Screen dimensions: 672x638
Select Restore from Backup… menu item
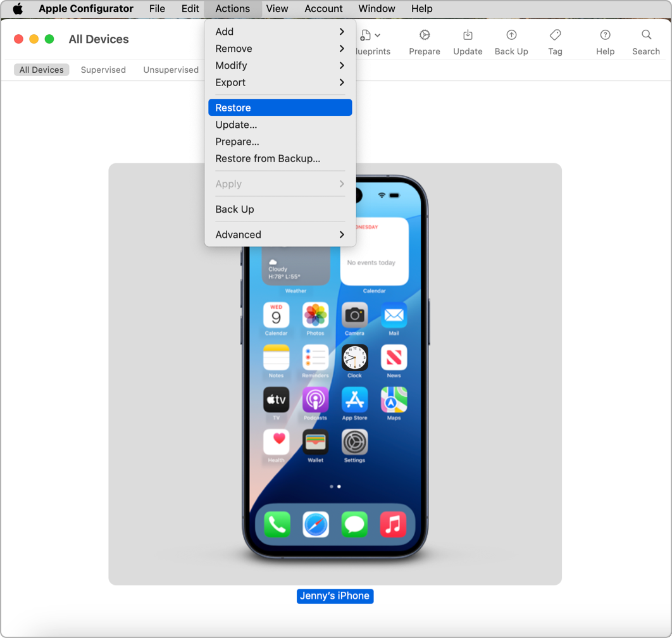click(268, 159)
